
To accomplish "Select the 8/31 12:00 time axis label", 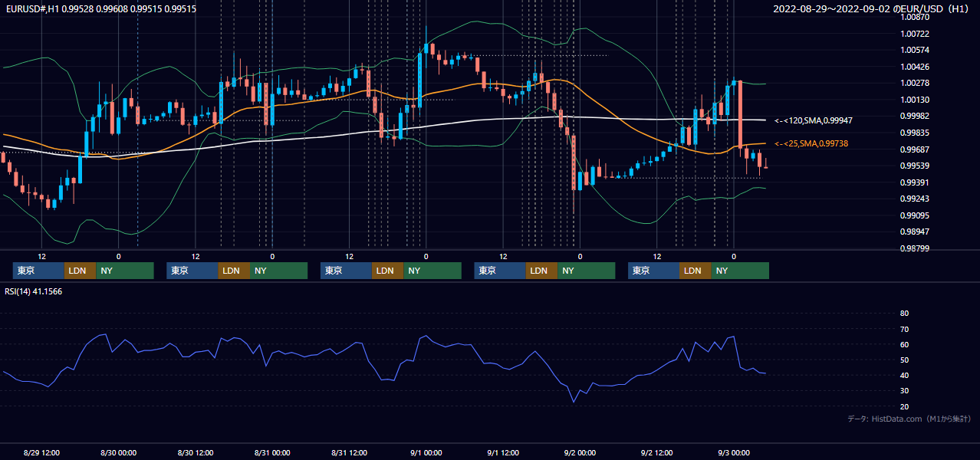I will [350, 452].
